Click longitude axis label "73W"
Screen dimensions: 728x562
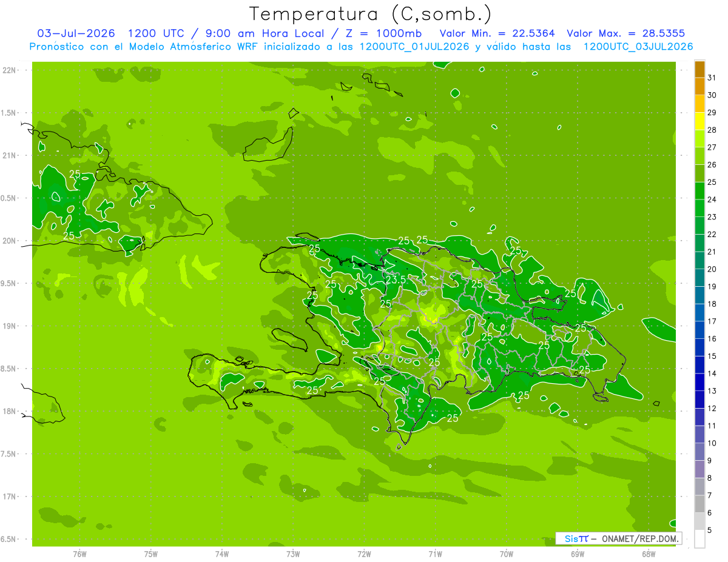coord(293,554)
